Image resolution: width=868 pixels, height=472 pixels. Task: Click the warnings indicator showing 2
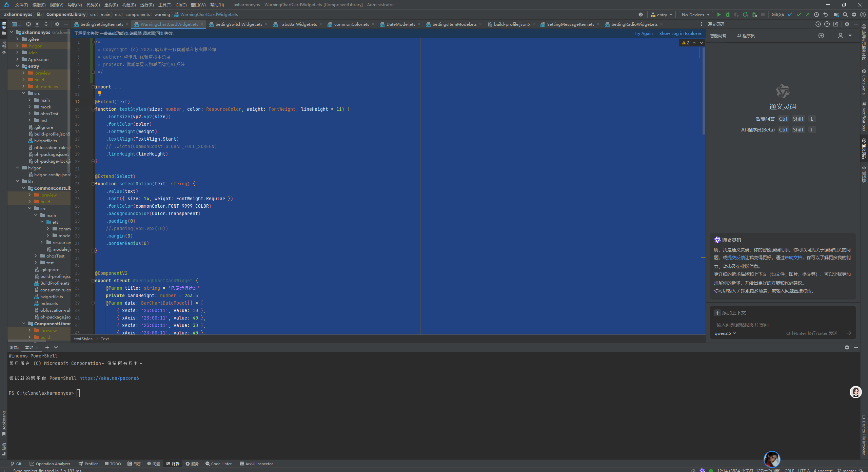coord(686,43)
